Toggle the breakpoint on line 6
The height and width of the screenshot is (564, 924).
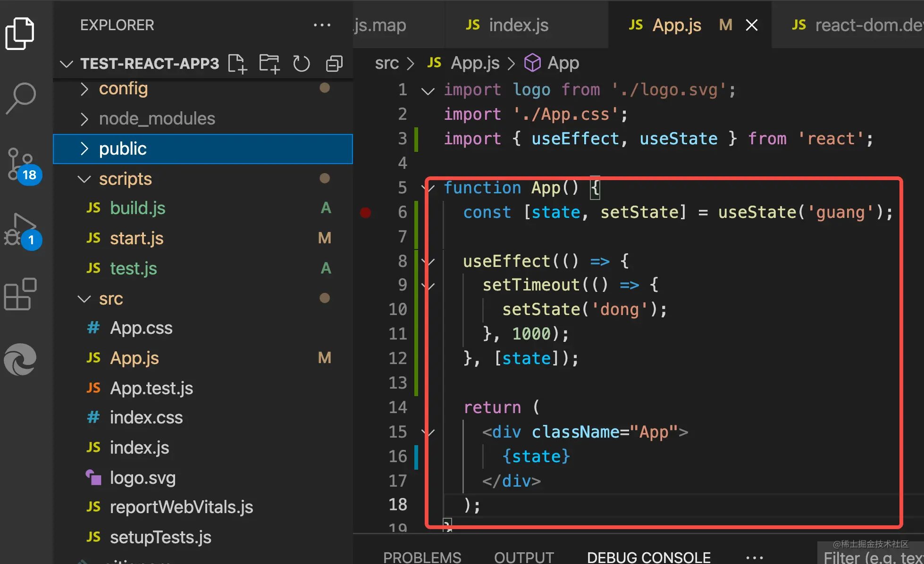(365, 213)
